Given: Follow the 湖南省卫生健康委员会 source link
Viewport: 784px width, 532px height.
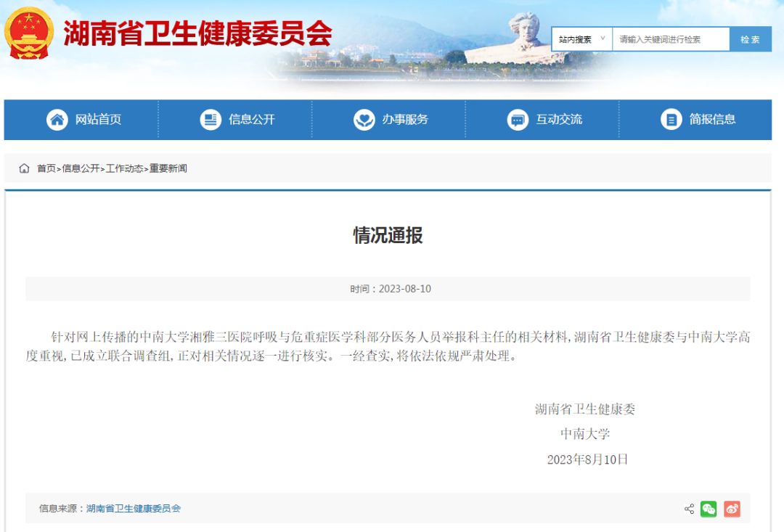Looking at the screenshot, I should [134, 509].
